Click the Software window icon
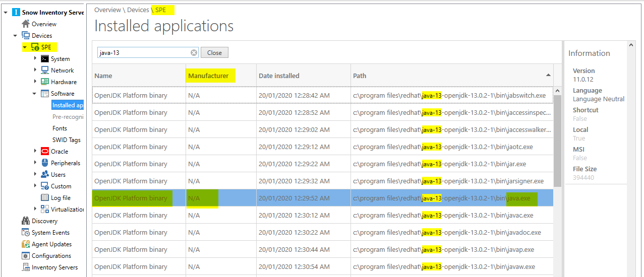 (x=45, y=93)
